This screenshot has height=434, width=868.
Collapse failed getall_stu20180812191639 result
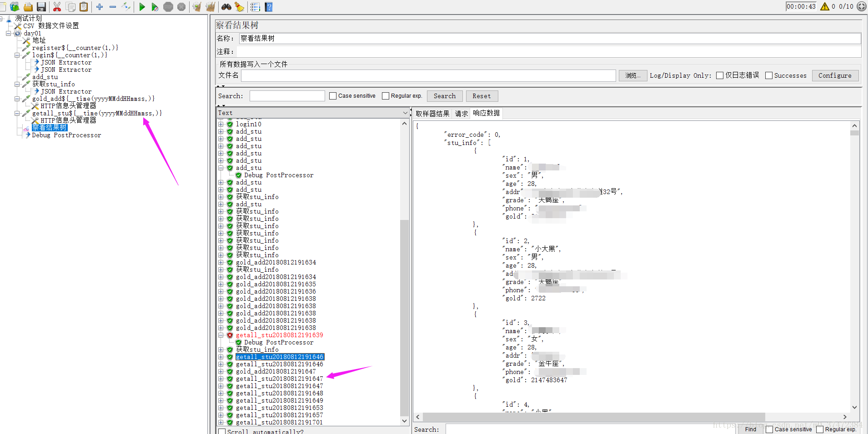click(x=221, y=335)
